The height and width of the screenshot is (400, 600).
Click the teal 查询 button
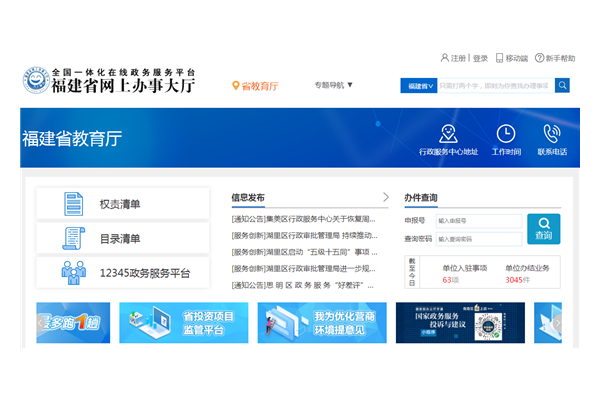click(x=544, y=229)
